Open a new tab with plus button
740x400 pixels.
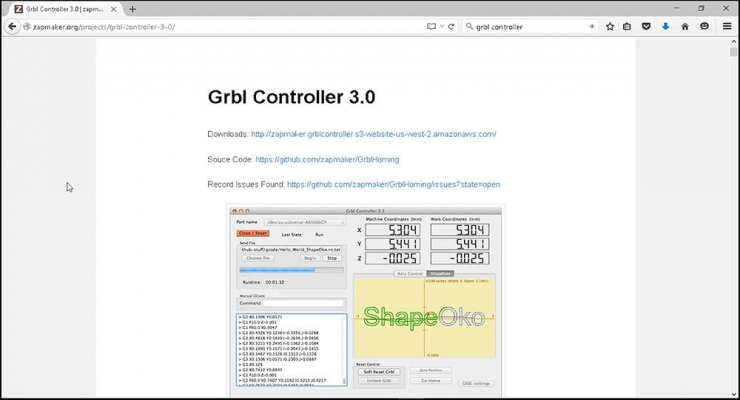(133, 9)
